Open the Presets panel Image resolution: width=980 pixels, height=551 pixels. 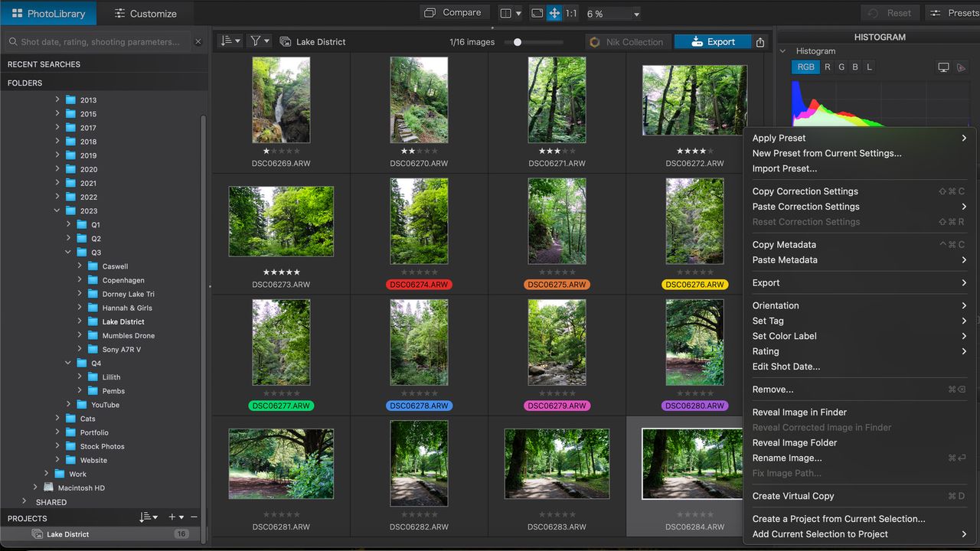pyautogui.click(x=954, y=13)
